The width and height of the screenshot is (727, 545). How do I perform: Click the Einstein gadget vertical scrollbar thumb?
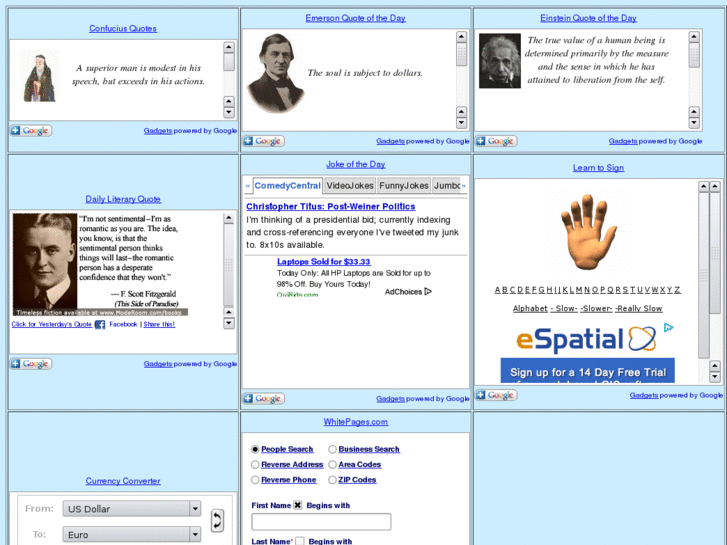point(694,55)
